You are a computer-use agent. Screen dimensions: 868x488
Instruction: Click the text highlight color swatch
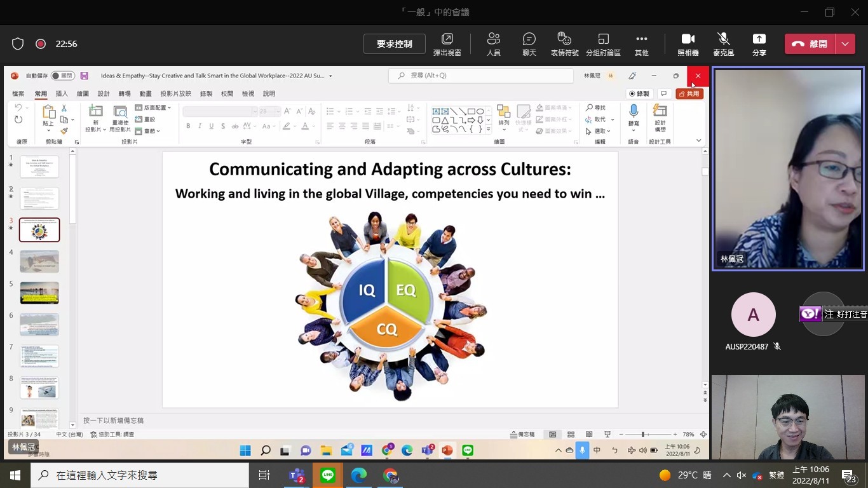[x=287, y=126]
